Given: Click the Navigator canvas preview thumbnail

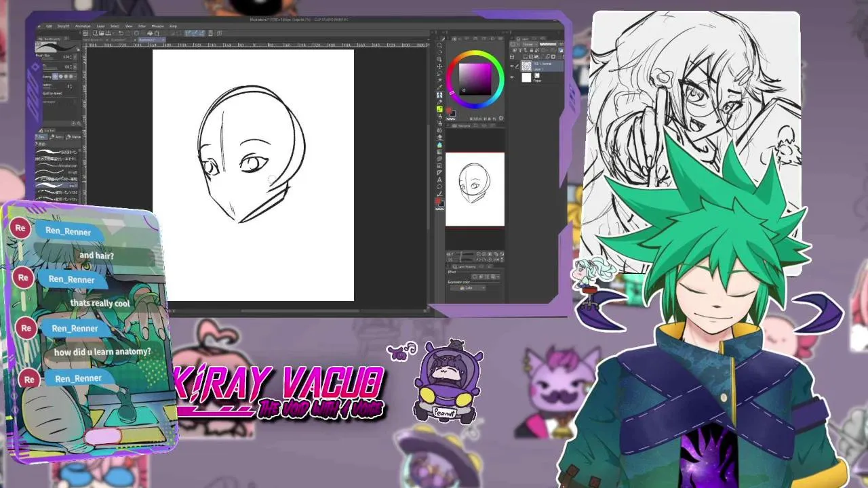Looking at the screenshot, I should coord(475,189).
